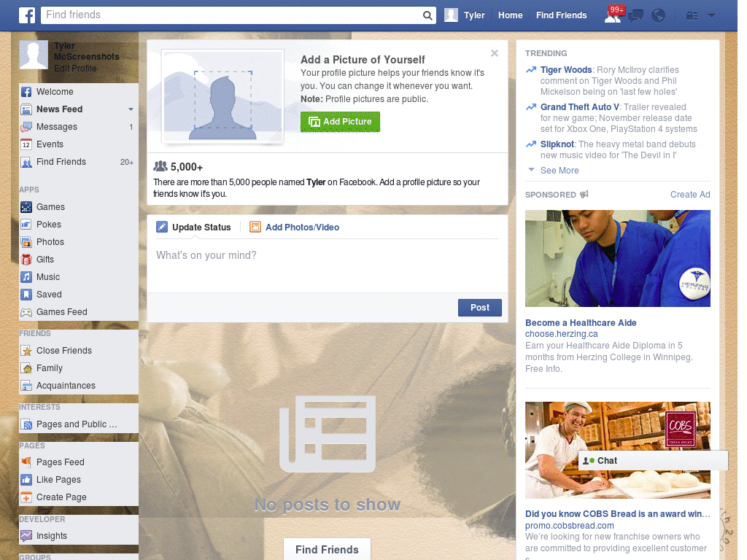Click the Family house icon
The height and width of the screenshot is (560, 747).
click(26, 368)
